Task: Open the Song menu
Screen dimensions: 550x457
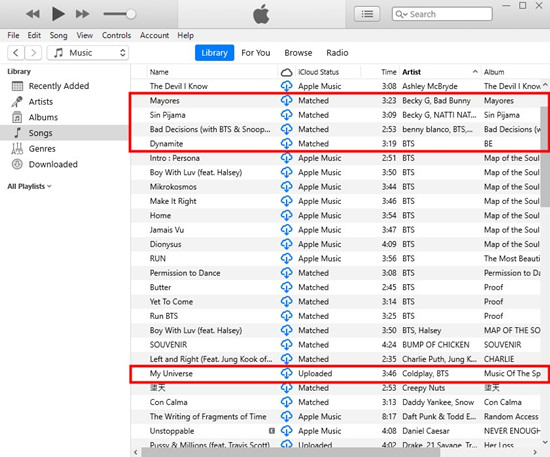Action: [58, 35]
